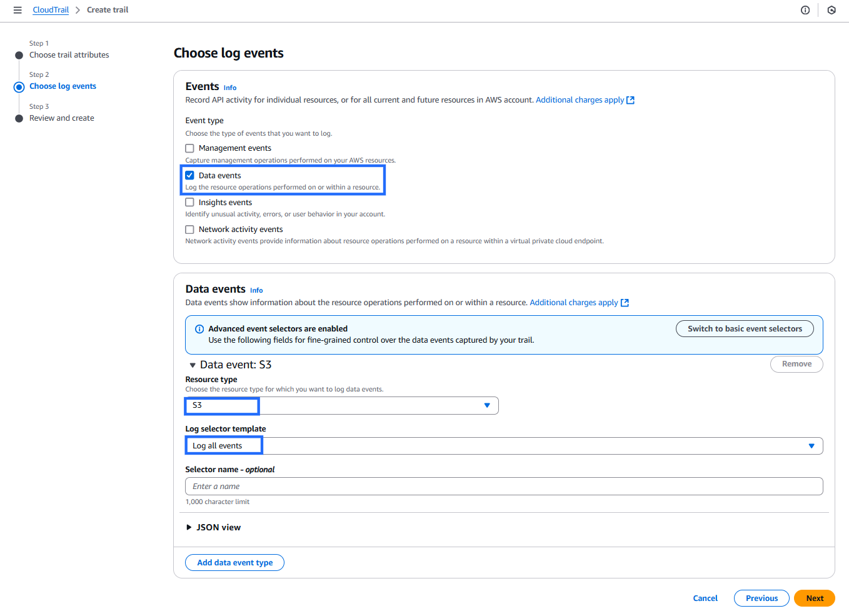Click the hexagon settings icon top right
The image size is (849, 616).
831,10
